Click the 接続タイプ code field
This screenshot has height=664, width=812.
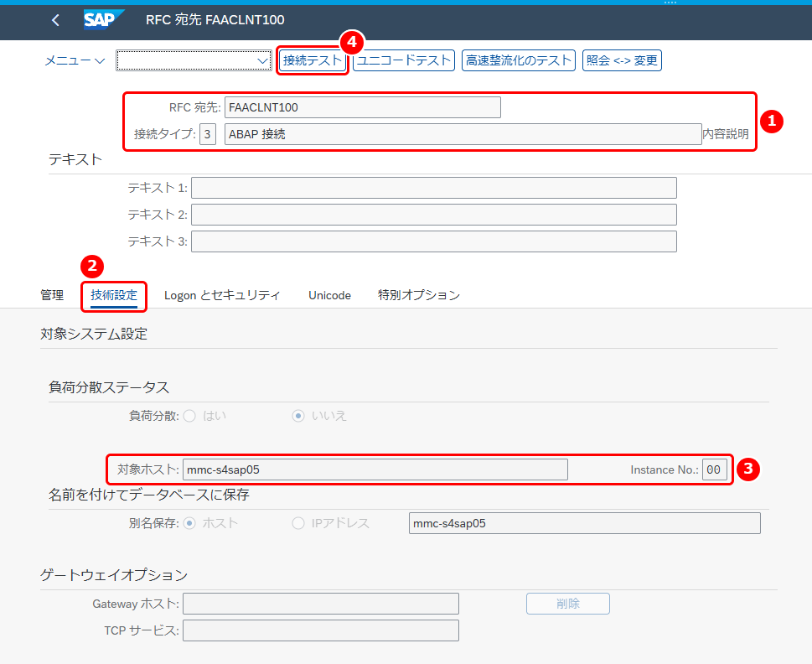pyautogui.click(x=208, y=134)
